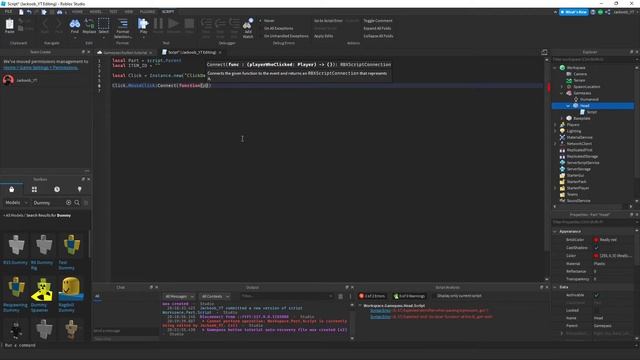Open the Models category dropdown in Toolbox
The width and height of the screenshot is (640, 360).
16,202
